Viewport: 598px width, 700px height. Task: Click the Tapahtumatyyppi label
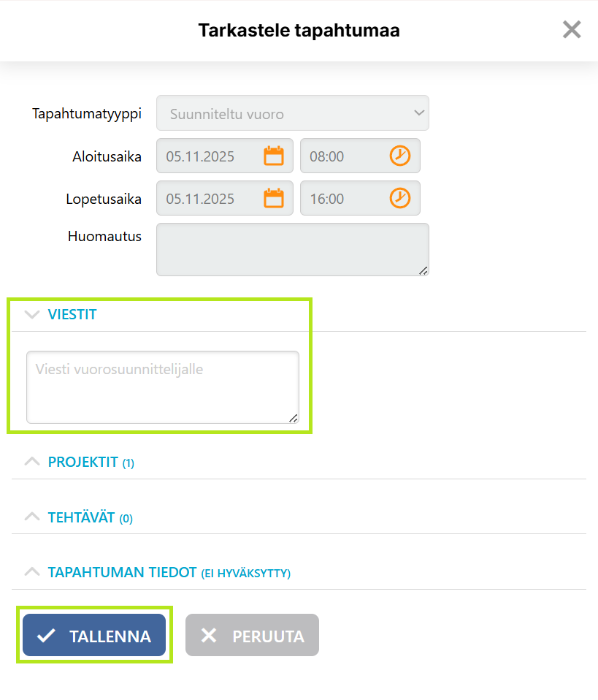(87, 114)
